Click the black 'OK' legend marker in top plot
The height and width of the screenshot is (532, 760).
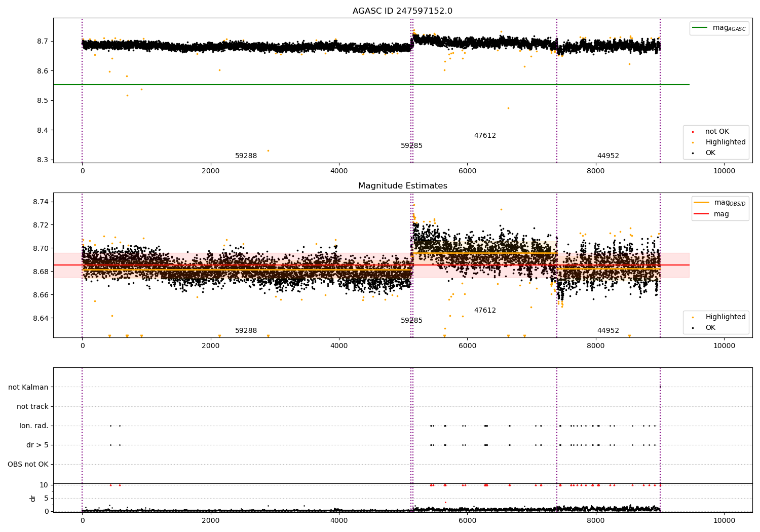pos(693,153)
